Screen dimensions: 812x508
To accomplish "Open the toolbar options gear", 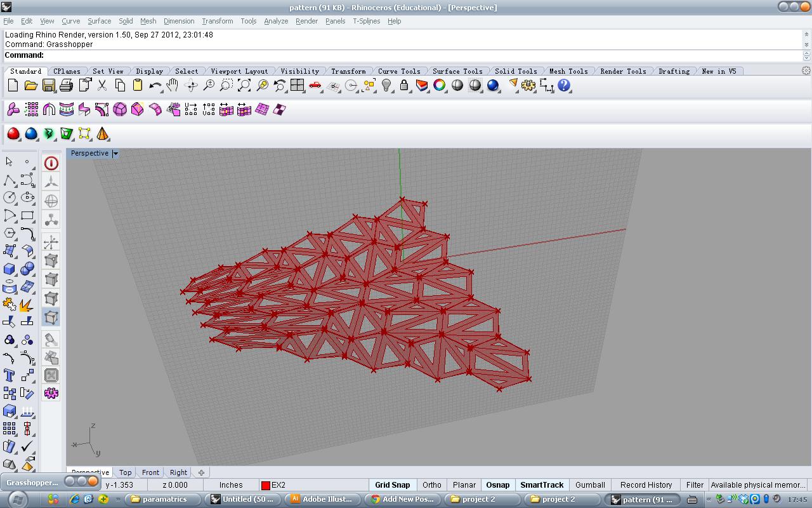I will click(x=806, y=70).
